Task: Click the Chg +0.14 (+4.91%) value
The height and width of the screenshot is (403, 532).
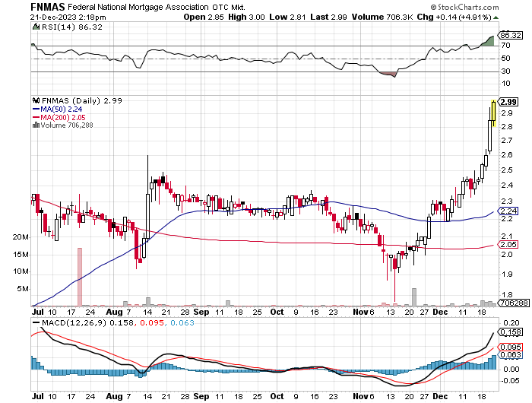Action: pos(454,17)
